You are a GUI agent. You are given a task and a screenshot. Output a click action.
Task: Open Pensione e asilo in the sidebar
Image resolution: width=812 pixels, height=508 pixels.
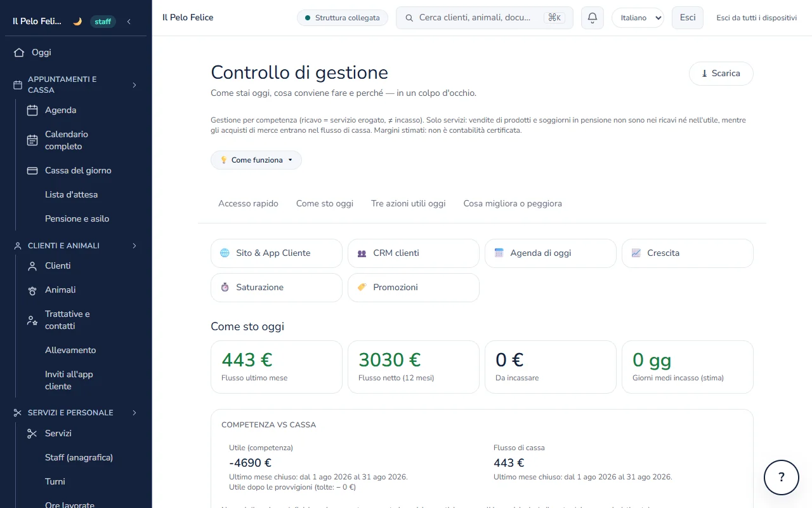[x=76, y=219]
